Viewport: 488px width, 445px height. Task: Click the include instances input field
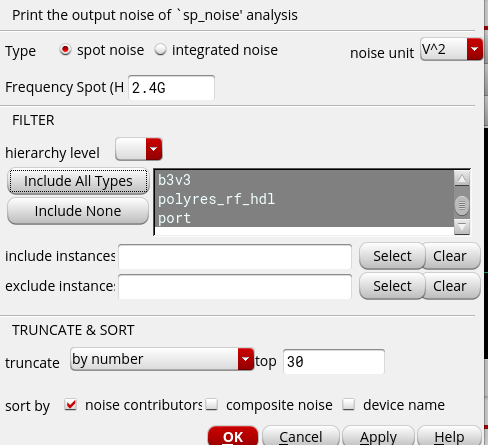point(235,256)
